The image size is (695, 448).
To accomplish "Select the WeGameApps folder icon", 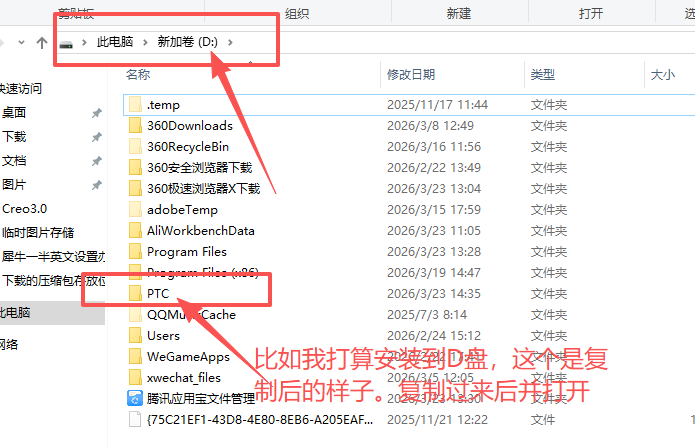I will (x=135, y=356).
